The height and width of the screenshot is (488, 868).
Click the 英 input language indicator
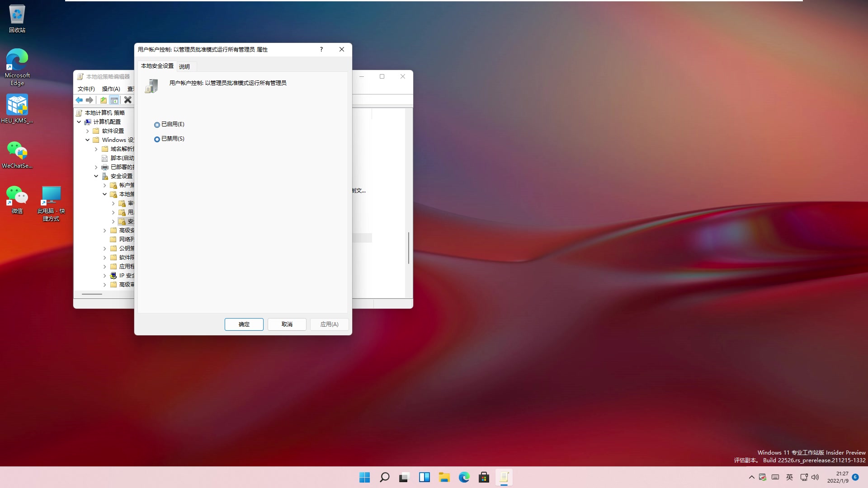[789, 477]
